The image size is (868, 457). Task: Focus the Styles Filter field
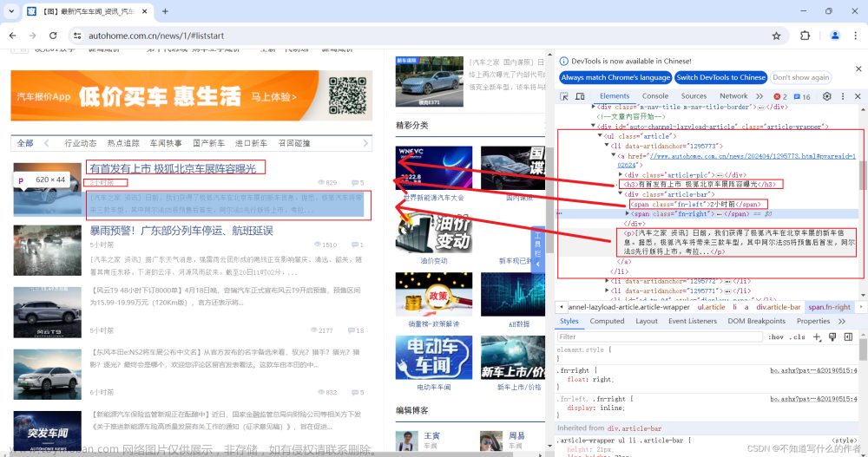[x=660, y=337]
